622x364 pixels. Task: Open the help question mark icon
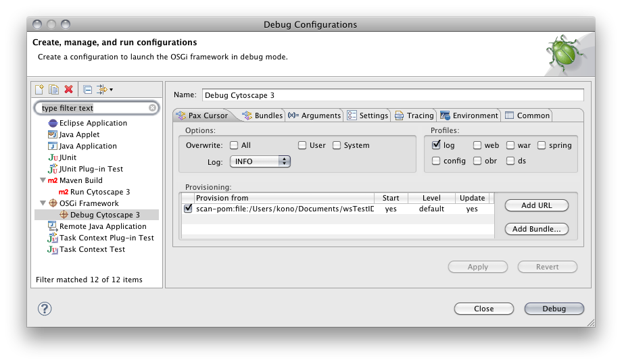point(45,309)
